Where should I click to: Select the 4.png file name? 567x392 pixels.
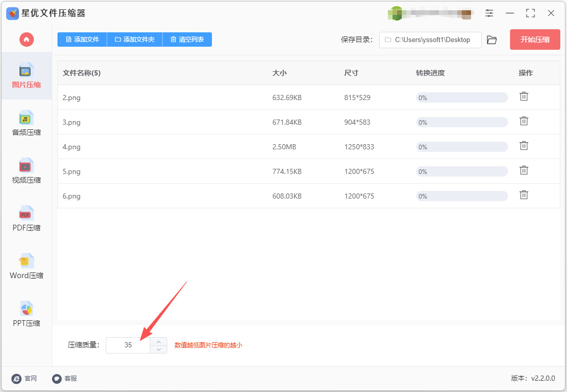[72, 147]
